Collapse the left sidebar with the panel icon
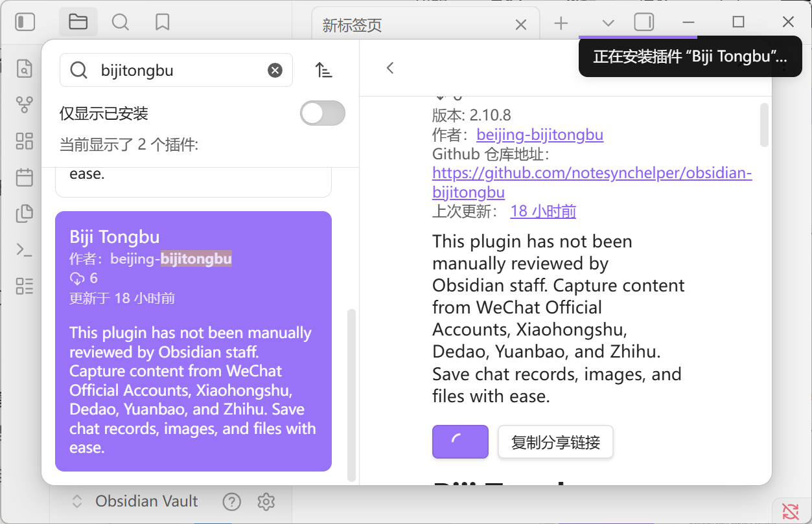 coord(25,22)
